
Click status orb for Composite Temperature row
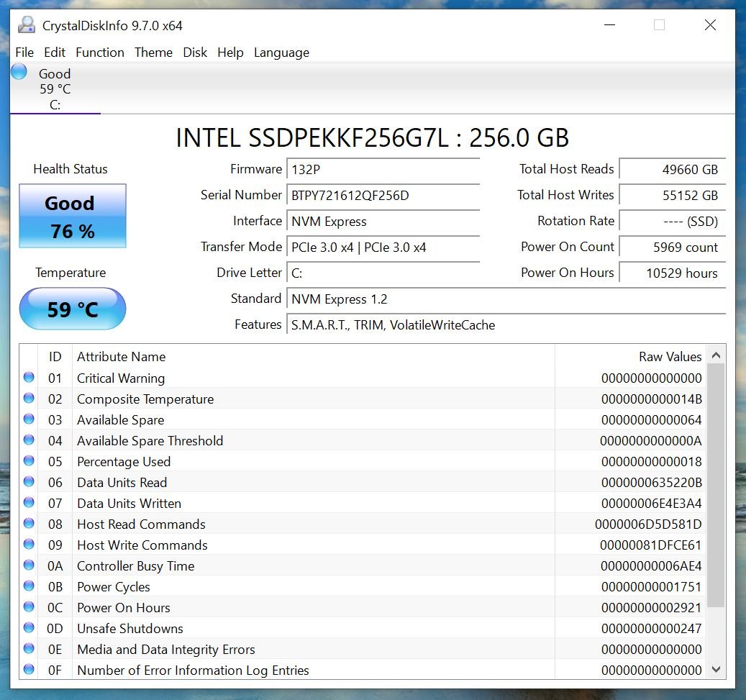29,399
